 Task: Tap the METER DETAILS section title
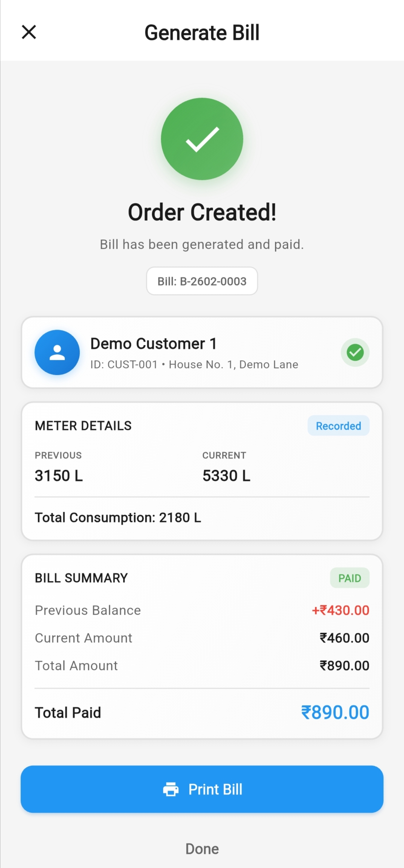[83, 426]
